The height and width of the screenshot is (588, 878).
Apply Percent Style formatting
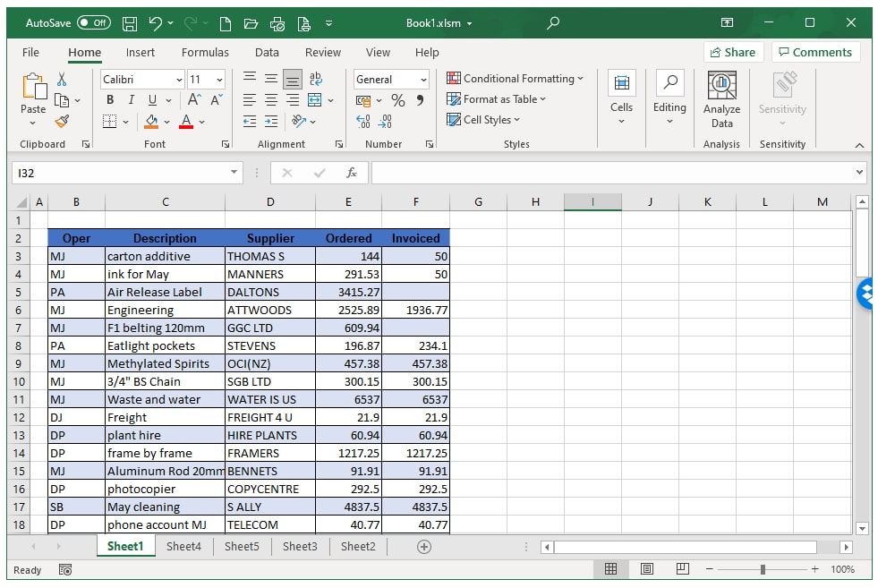tap(397, 99)
